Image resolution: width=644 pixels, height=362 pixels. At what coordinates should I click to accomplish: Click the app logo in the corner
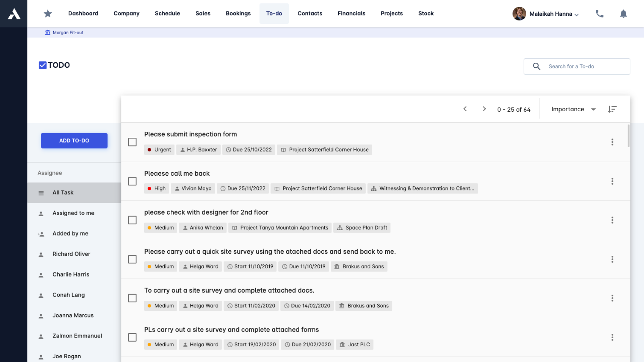tap(14, 14)
